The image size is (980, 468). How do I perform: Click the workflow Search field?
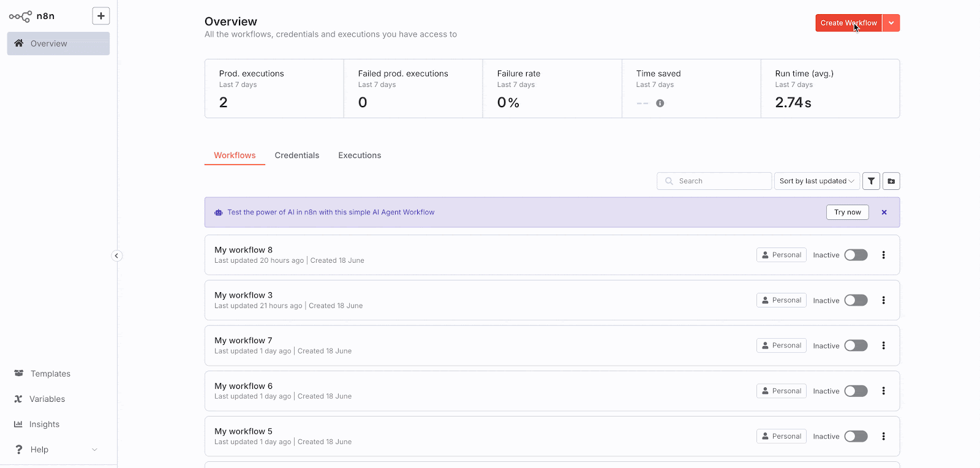pyautogui.click(x=714, y=181)
